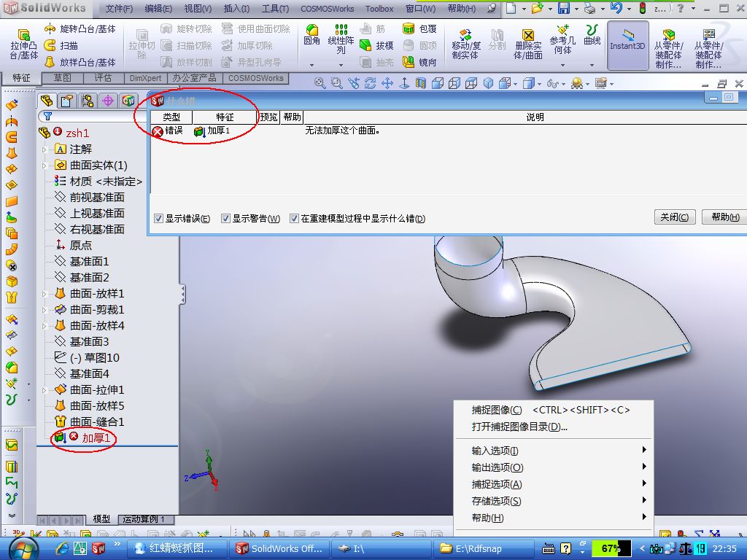Click the Print icon in the title toolbar
The height and width of the screenshot is (560, 747).
coord(589,8)
